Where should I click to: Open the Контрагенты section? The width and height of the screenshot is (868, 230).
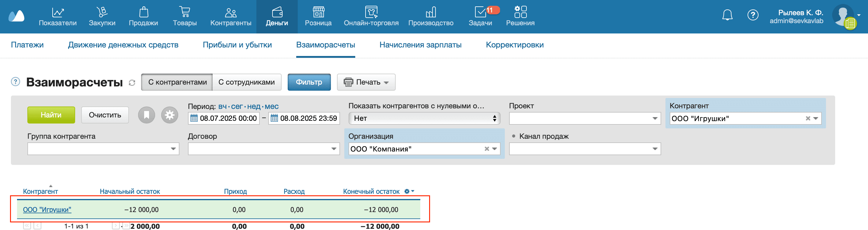(x=231, y=17)
